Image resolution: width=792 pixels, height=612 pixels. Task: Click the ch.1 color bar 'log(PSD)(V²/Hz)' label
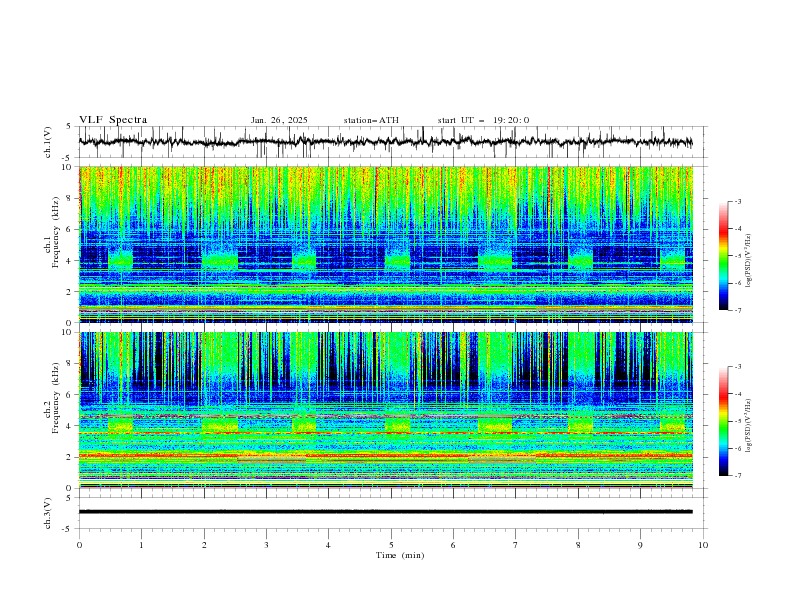[749, 261]
